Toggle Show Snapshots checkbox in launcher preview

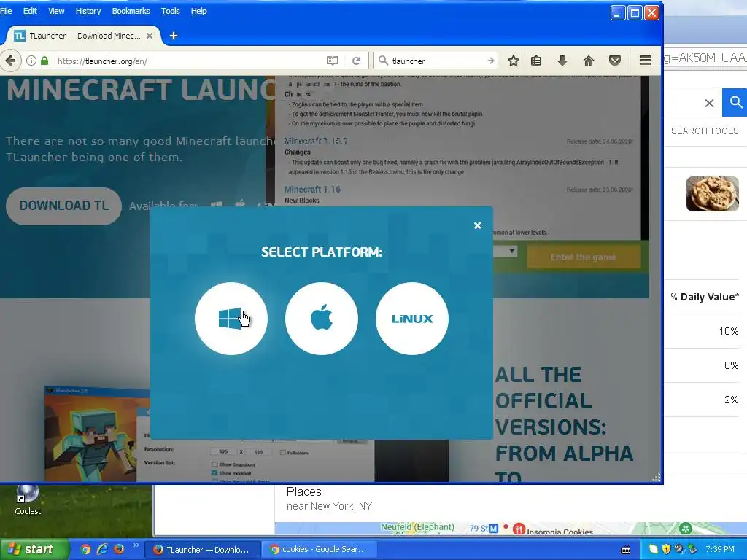(x=214, y=464)
